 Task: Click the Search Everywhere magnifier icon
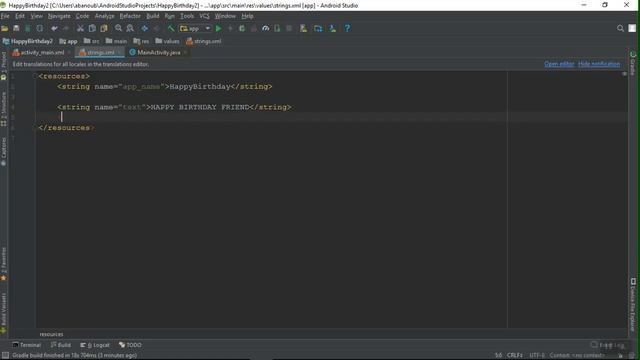click(620, 28)
